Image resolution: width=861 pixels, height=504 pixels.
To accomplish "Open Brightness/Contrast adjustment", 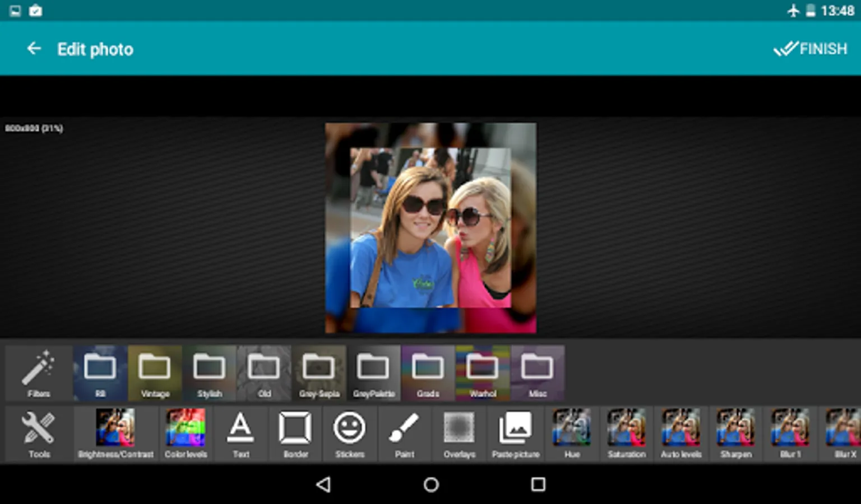I will 115,434.
